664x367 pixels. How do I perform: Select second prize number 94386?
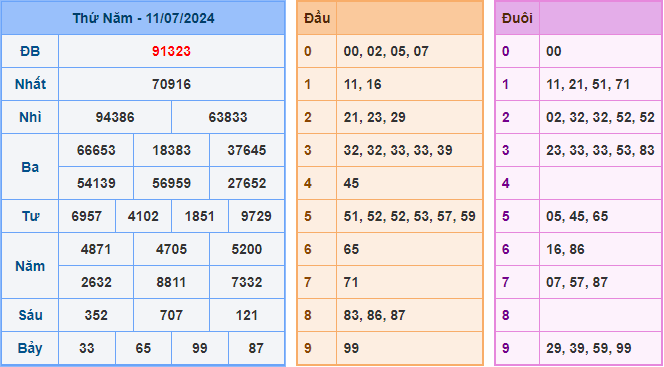click(x=115, y=117)
